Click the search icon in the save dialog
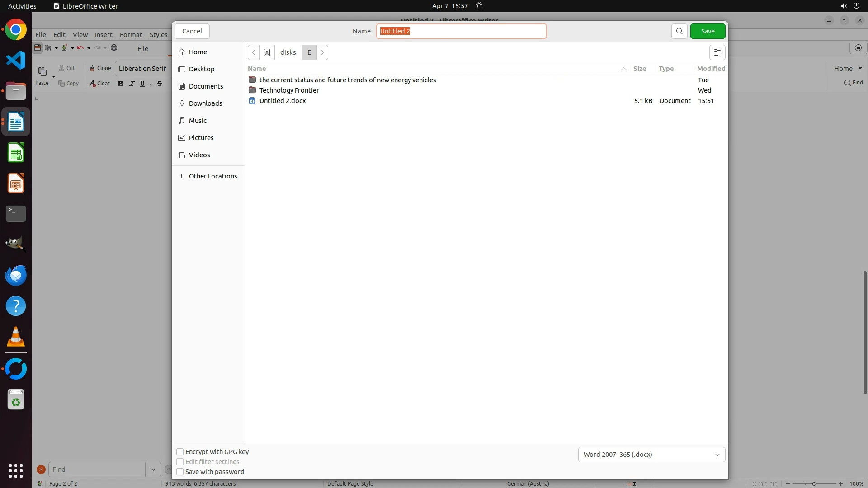The height and width of the screenshot is (488, 868). (679, 31)
